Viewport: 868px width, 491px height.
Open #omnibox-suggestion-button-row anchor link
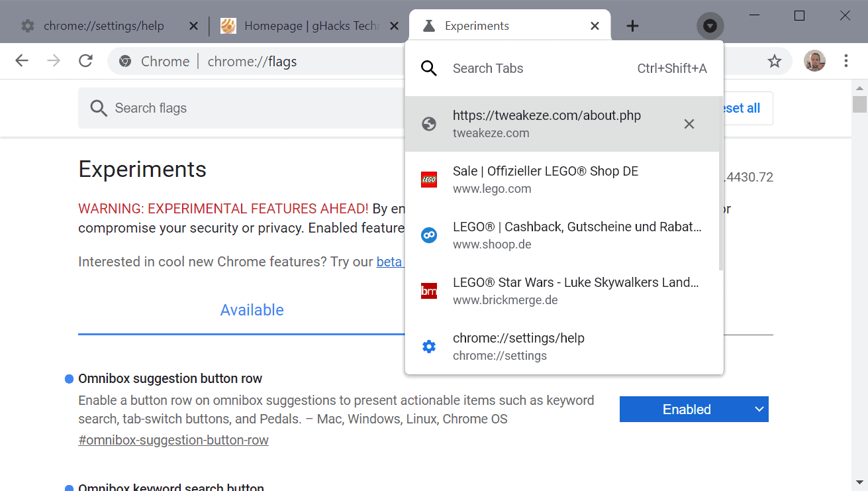click(x=173, y=440)
